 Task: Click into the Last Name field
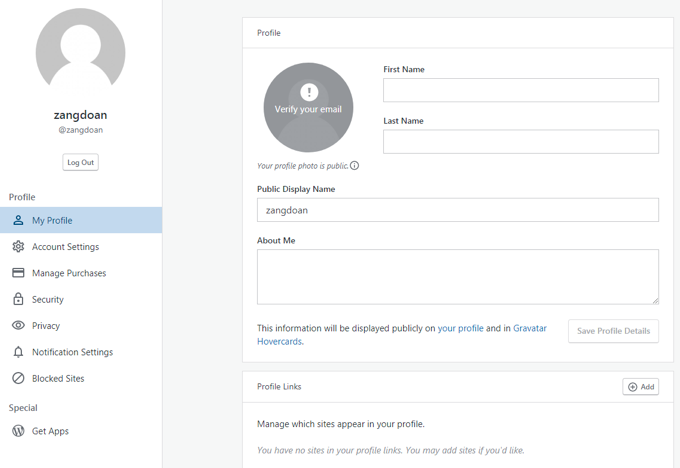[x=520, y=142]
